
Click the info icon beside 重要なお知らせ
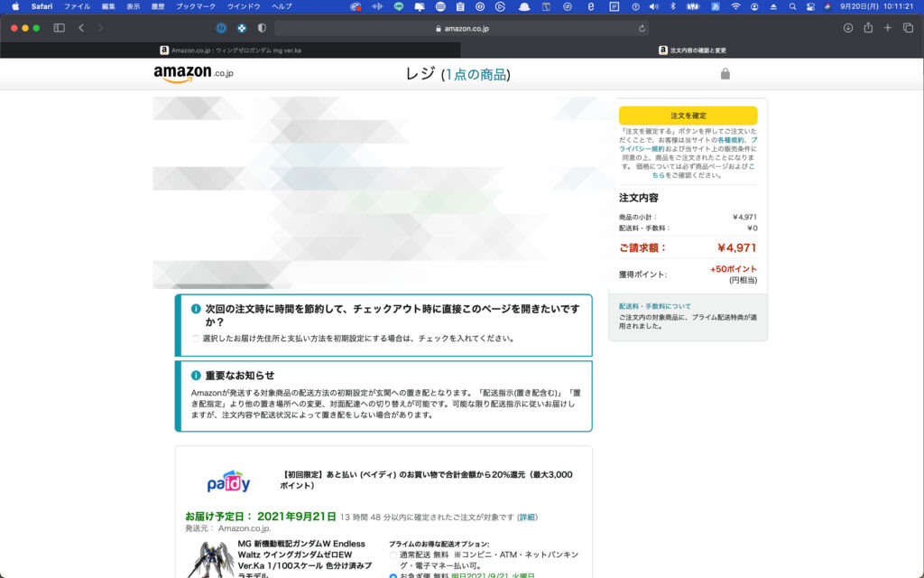(196, 375)
